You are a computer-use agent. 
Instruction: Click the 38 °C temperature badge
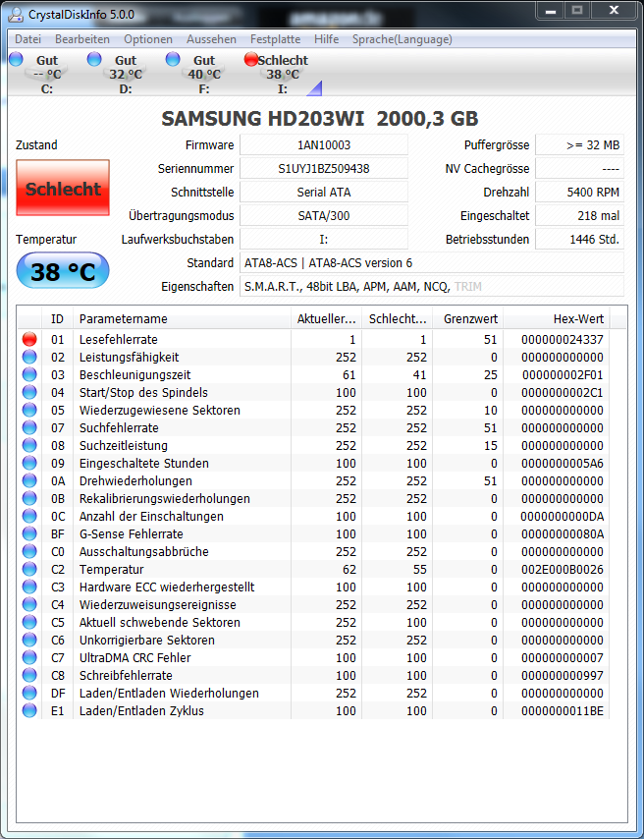pyautogui.click(x=63, y=271)
